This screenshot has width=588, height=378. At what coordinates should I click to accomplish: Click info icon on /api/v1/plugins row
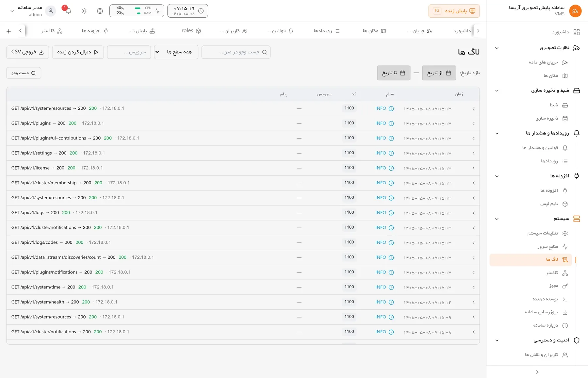[x=391, y=123]
